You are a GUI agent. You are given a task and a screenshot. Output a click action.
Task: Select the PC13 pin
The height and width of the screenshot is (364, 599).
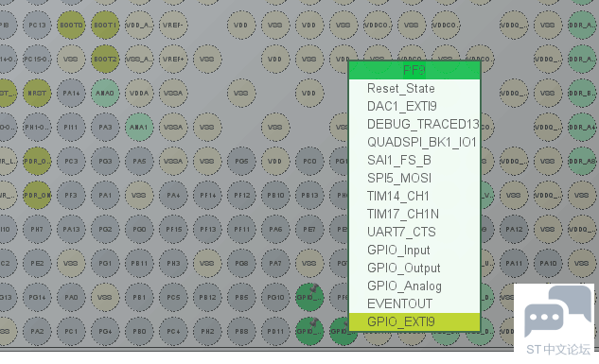(37, 26)
